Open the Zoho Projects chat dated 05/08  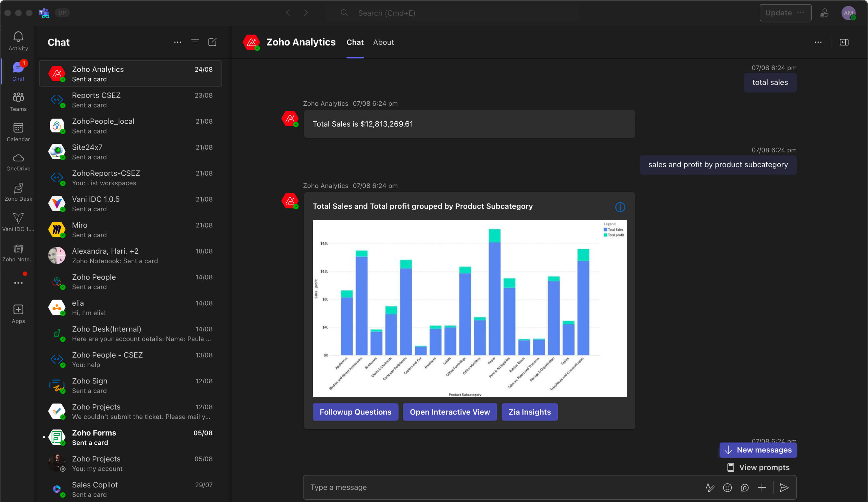tap(130, 463)
